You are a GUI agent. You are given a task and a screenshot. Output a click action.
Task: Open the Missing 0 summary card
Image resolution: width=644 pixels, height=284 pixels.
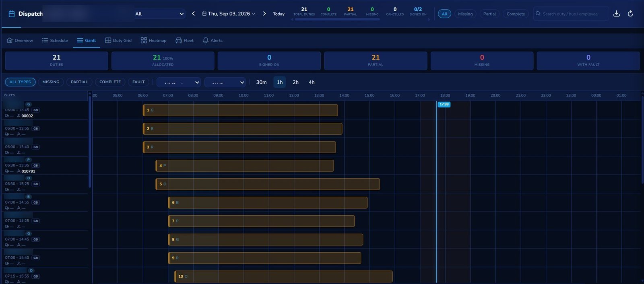[482, 61]
